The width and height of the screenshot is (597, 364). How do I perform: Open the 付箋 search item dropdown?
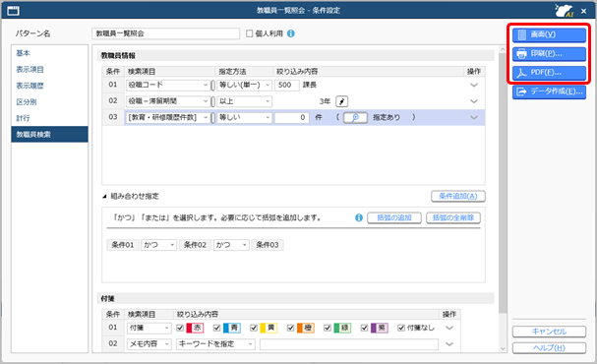[149, 328]
